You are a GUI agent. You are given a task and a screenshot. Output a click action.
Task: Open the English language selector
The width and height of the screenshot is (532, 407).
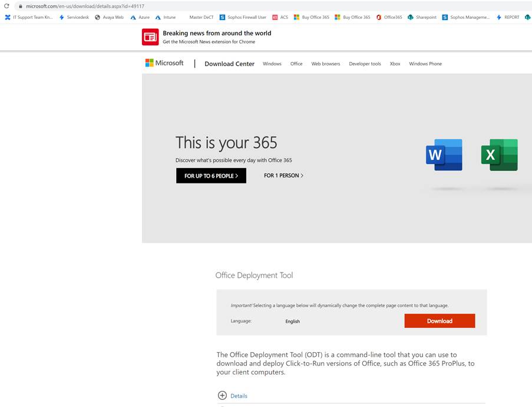(292, 321)
